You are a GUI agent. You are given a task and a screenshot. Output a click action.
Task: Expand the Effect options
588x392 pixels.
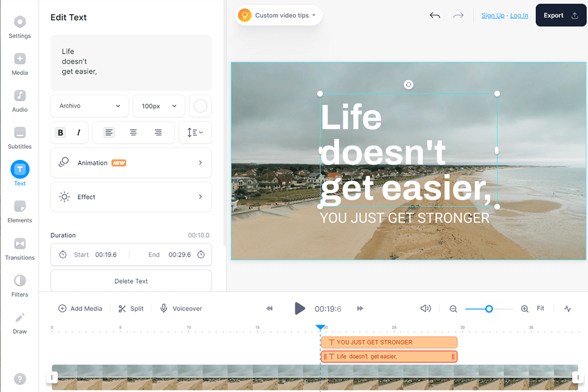[x=131, y=197]
